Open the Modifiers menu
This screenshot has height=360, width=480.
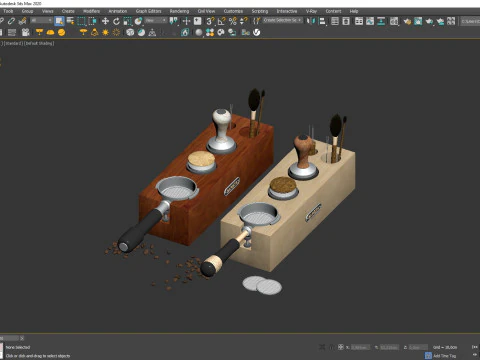pyautogui.click(x=91, y=11)
